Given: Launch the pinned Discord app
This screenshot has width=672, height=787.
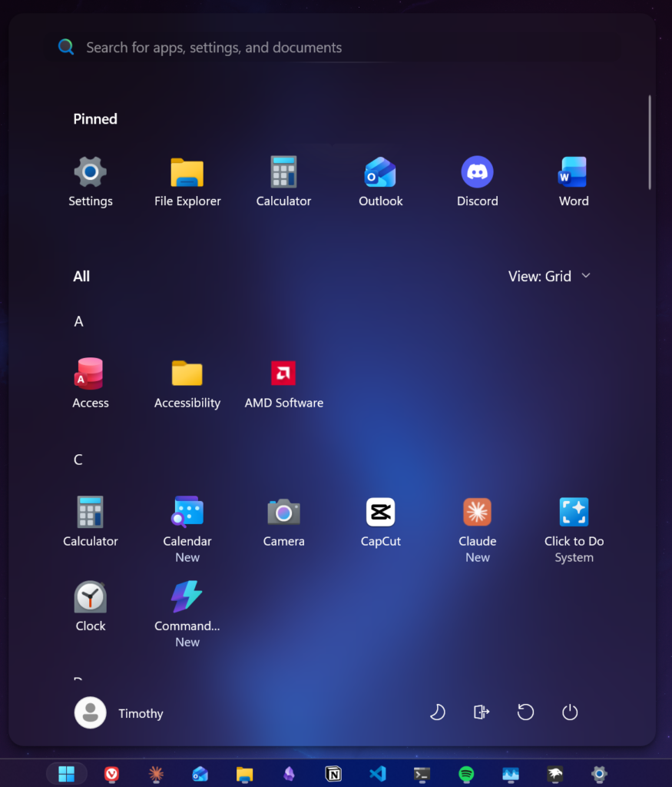Looking at the screenshot, I should coord(478,181).
